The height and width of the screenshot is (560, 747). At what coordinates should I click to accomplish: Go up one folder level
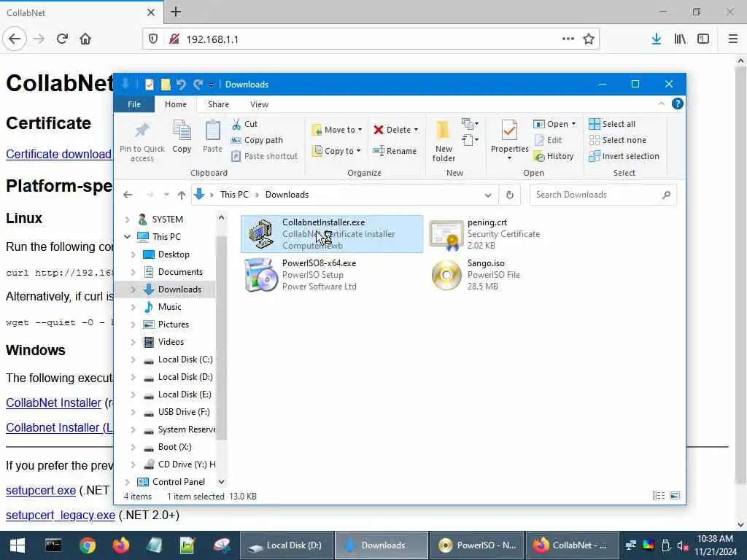coord(182,195)
